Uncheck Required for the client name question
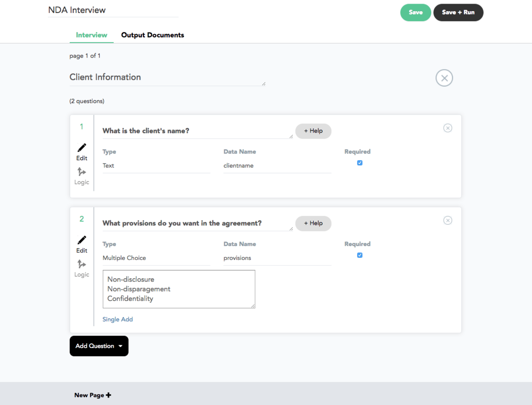 point(360,163)
